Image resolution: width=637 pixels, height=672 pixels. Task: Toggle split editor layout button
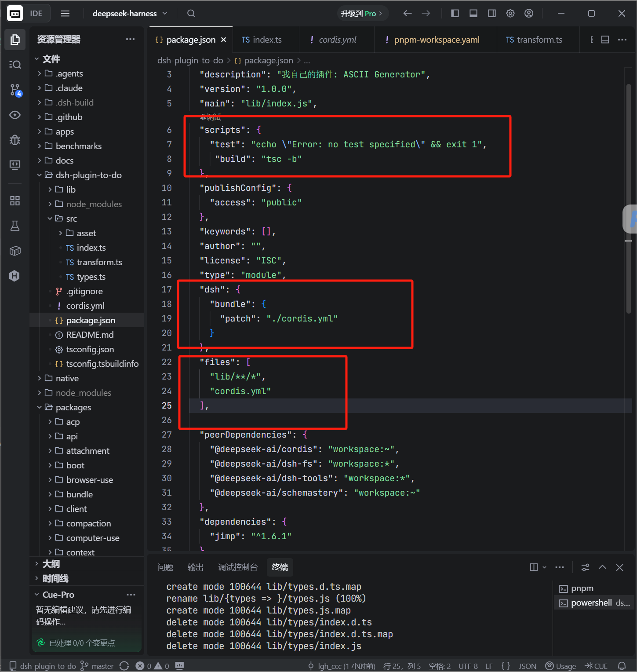pyautogui.click(x=605, y=40)
